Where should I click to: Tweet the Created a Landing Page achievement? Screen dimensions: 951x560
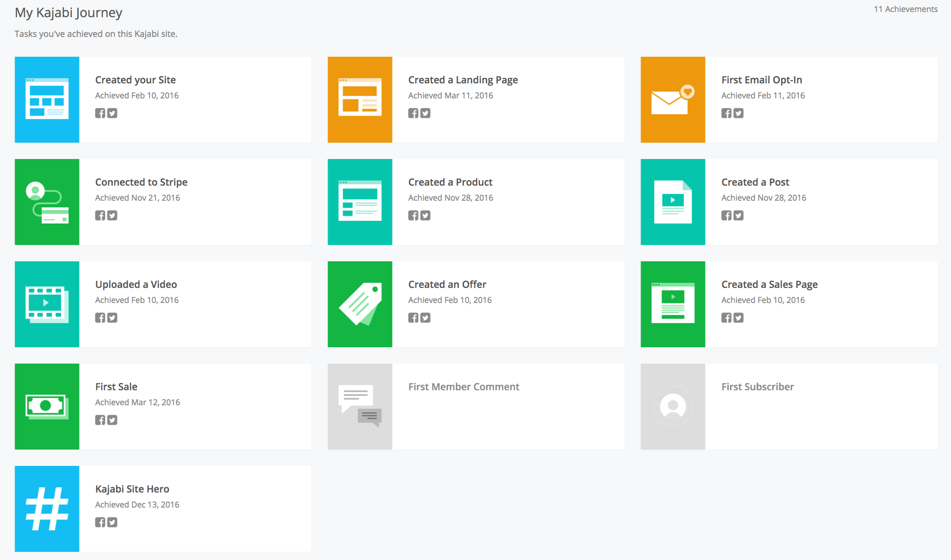pos(425,113)
